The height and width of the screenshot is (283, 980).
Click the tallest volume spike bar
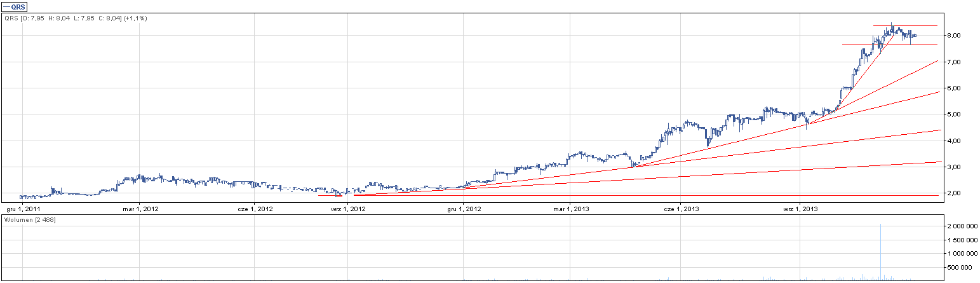click(881, 252)
